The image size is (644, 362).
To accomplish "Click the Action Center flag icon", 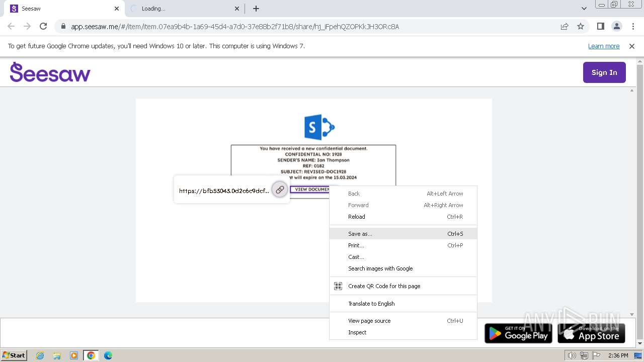I will coord(595,355).
